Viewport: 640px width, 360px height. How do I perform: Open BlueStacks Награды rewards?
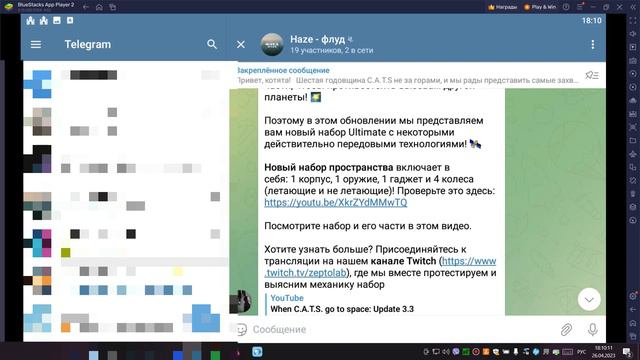502,7
